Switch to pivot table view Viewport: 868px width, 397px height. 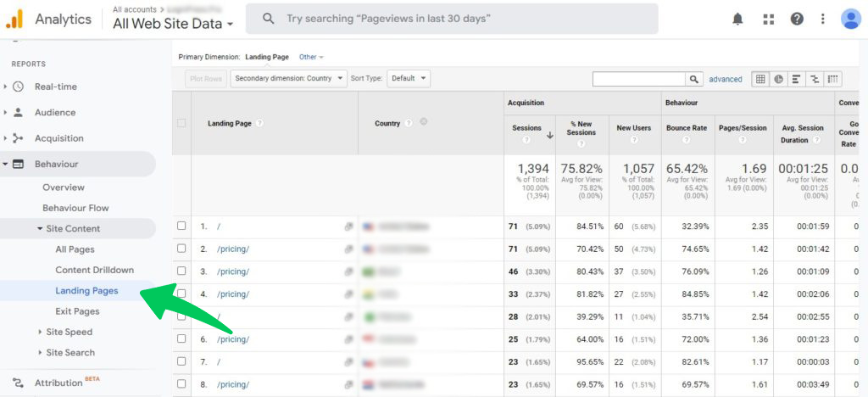click(x=833, y=79)
